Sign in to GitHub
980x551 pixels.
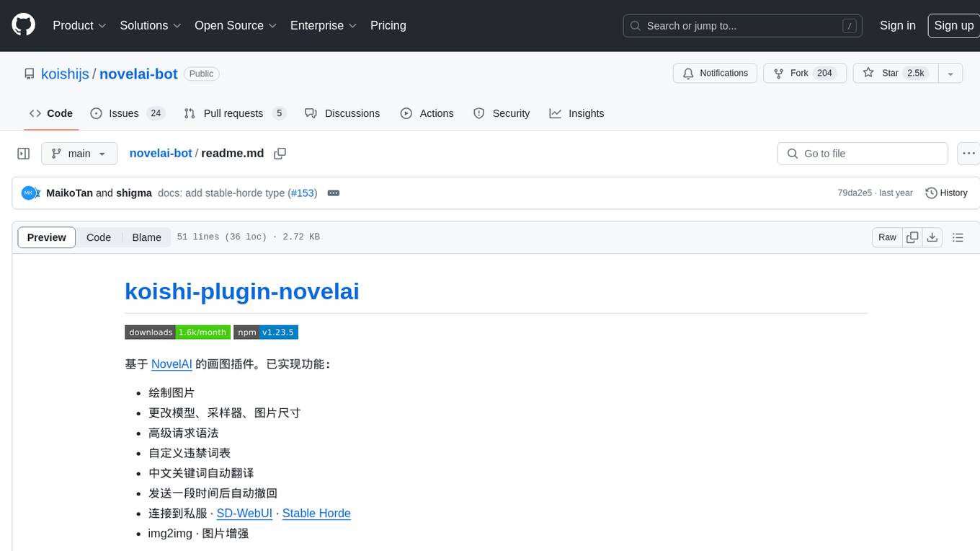897,25
